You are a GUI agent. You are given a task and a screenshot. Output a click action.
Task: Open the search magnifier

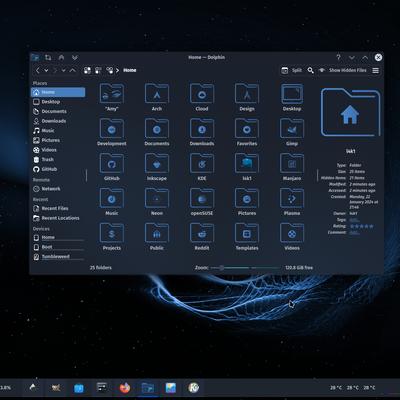tap(310, 70)
